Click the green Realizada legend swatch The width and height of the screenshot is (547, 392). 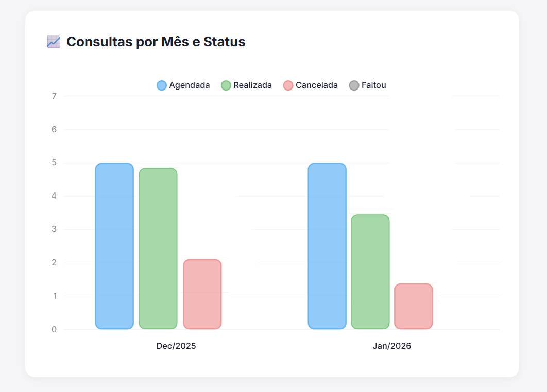(x=226, y=85)
